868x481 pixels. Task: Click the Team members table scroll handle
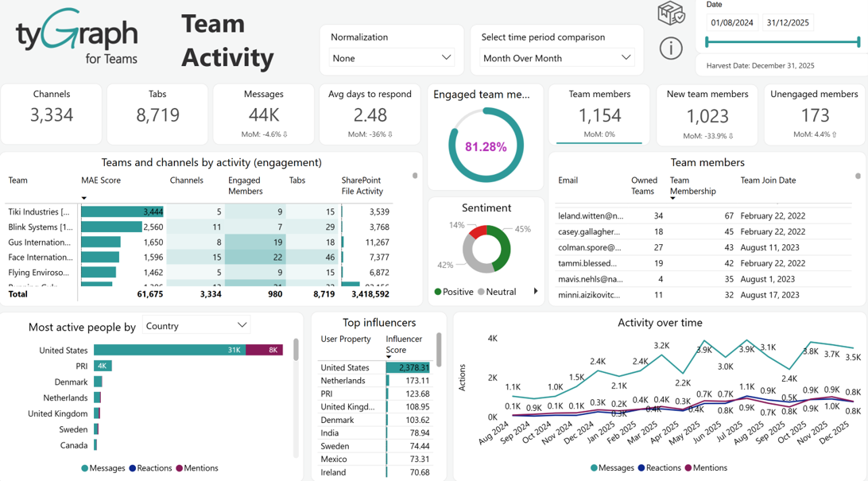858,176
